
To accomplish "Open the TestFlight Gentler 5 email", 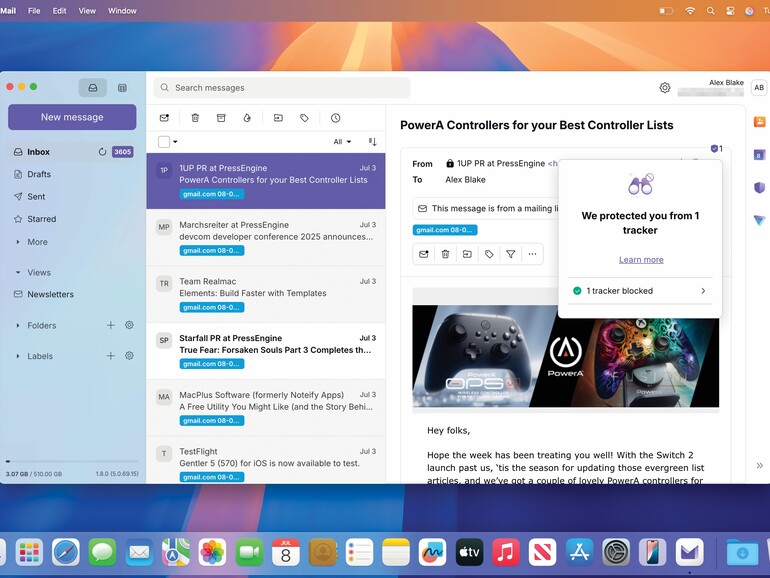I will click(266, 460).
